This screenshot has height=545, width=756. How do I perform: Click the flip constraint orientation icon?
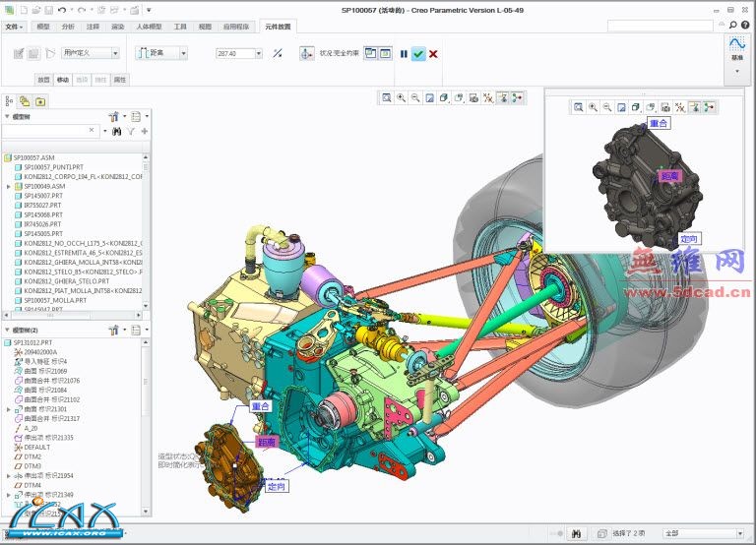point(278,54)
